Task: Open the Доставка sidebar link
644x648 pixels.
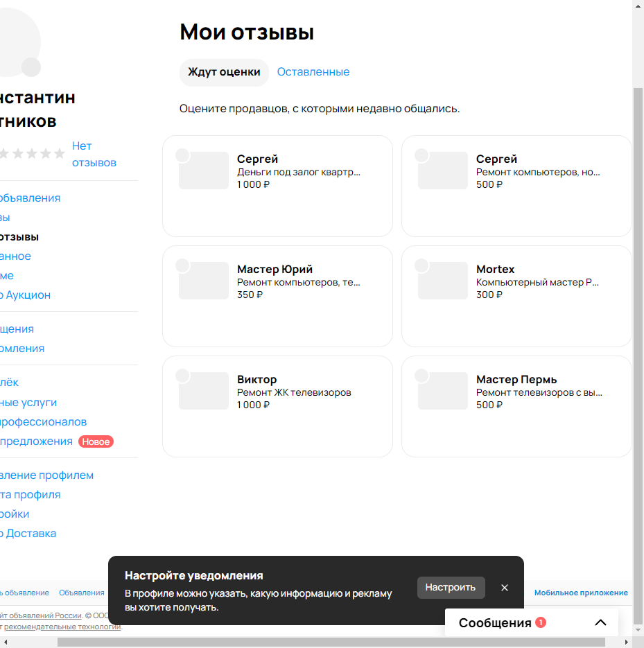Action: point(28,534)
